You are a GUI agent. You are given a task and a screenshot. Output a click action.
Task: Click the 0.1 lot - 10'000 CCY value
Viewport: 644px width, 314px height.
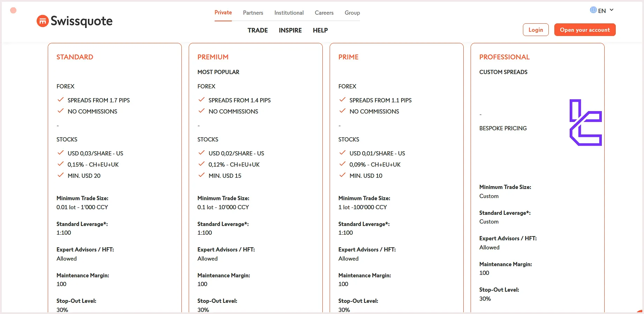[223, 207]
